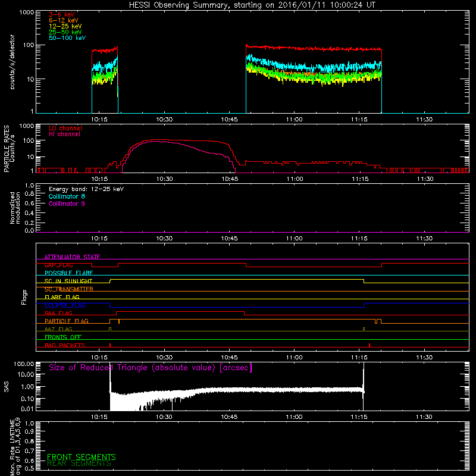Click the first BAD_PACKETS spike marker
Viewport: 476px width, 476px height.
pyautogui.click(x=110, y=345)
